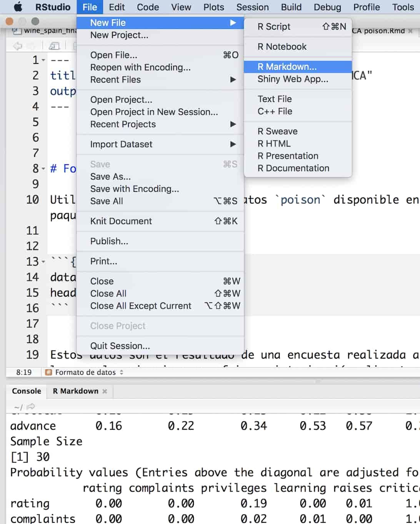Select Close All Except Current

160,306
